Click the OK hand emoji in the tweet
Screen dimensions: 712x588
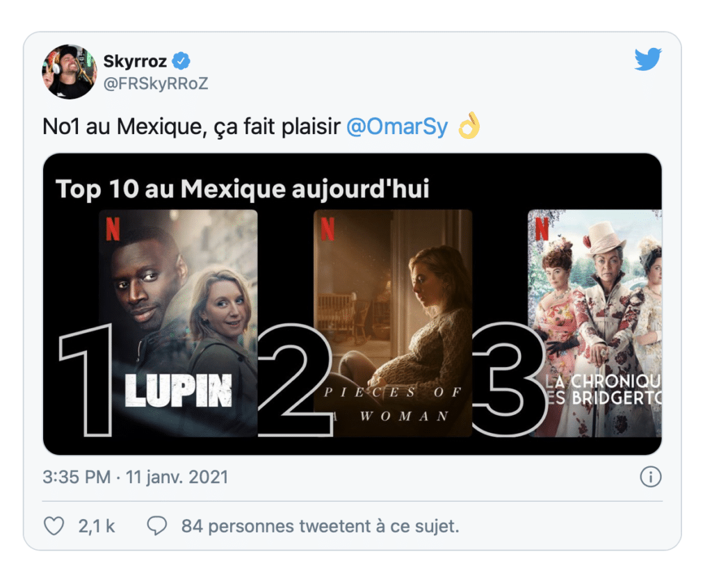point(469,126)
